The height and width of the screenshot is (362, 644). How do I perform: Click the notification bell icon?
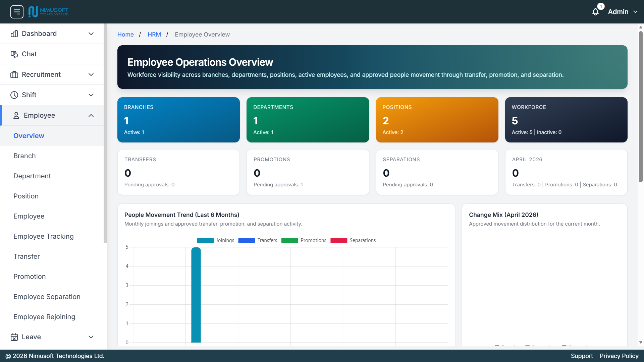coord(596,12)
